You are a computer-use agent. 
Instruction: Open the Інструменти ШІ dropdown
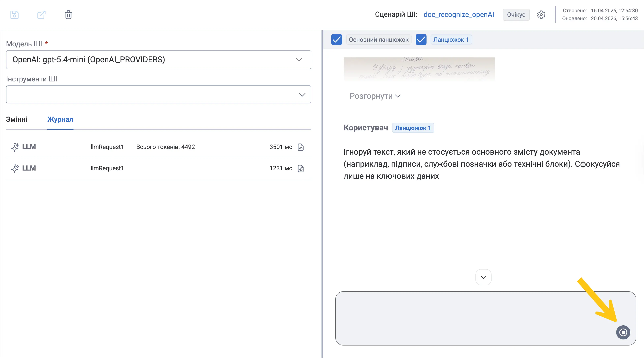[x=158, y=95]
